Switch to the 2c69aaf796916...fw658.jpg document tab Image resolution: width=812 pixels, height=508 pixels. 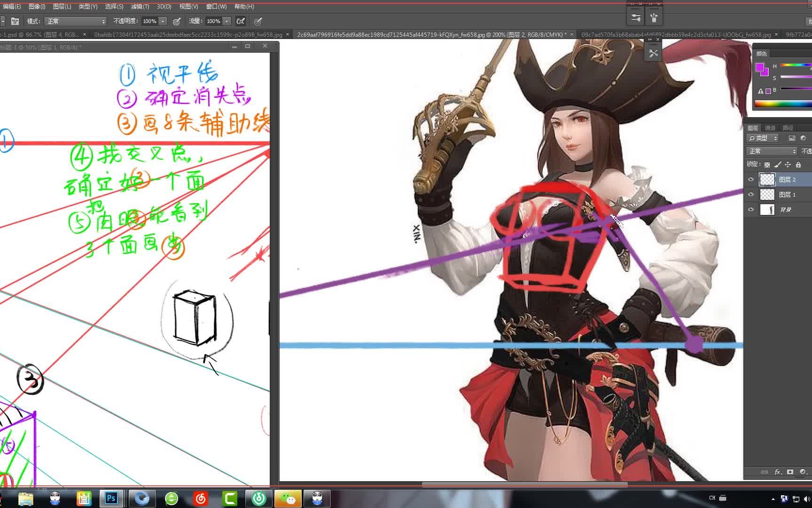pyautogui.click(x=431, y=35)
